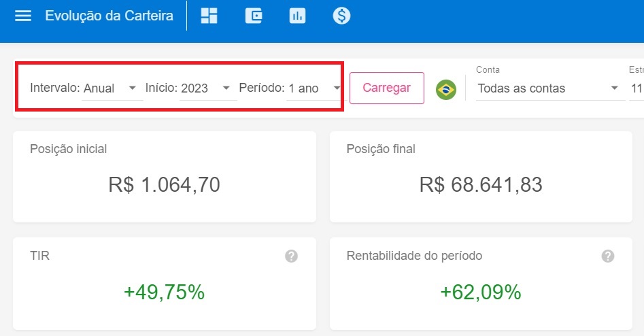The width and height of the screenshot is (644, 336).
Task: Click the Posição inicial card label
Action: pyautogui.click(x=69, y=149)
